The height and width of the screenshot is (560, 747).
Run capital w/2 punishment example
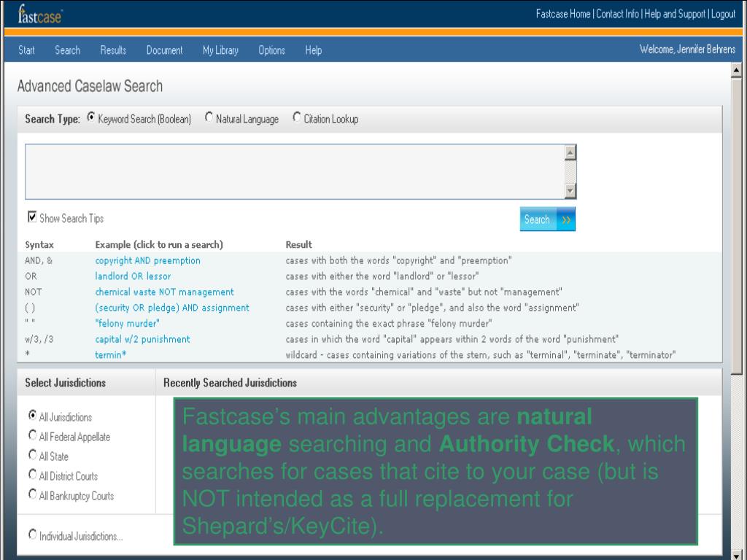pyautogui.click(x=142, y=339)
